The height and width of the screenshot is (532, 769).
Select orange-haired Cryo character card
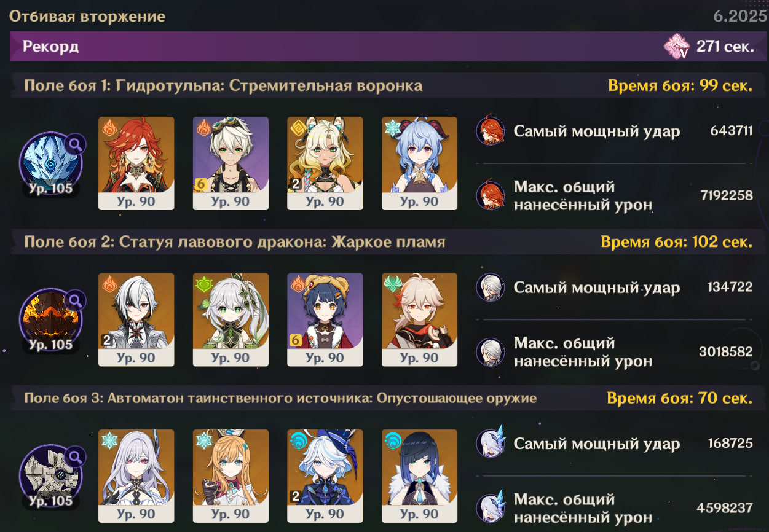[x=231, y=476]
